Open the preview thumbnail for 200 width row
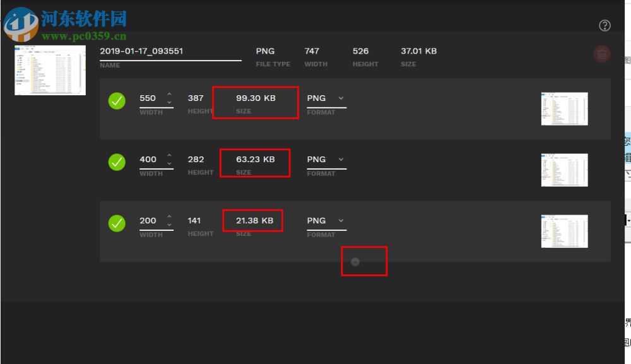This screenshot has height=364, width=631. (564, 232)
